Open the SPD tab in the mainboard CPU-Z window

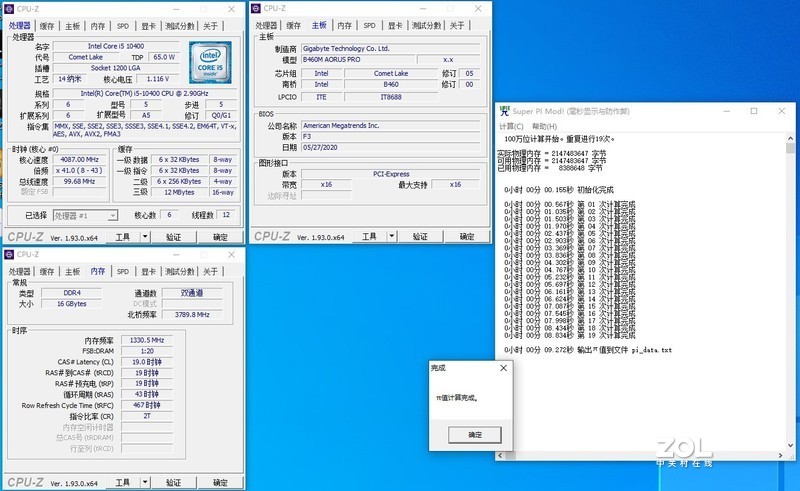(x=369, y=26)
